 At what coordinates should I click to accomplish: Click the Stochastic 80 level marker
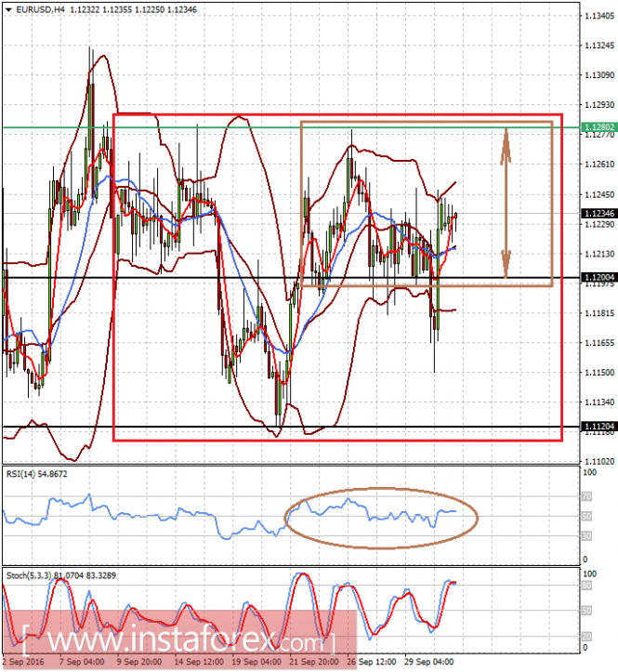(x=586, y=586)
